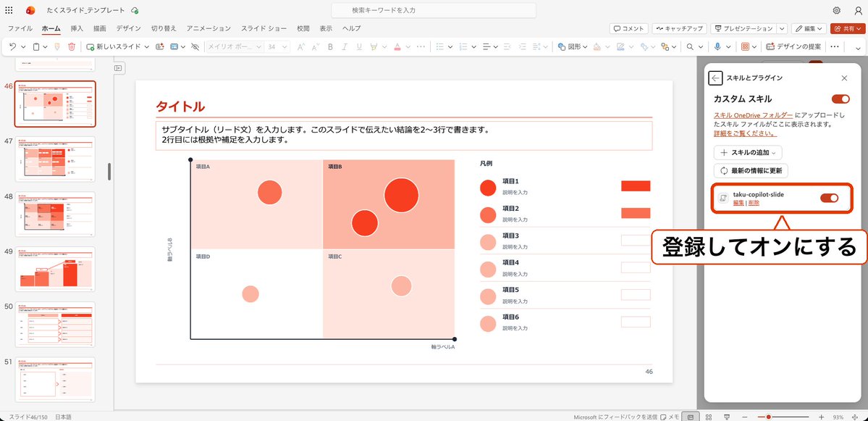Open the magnifier find tool in the ribbon

[x=691, y=47]
